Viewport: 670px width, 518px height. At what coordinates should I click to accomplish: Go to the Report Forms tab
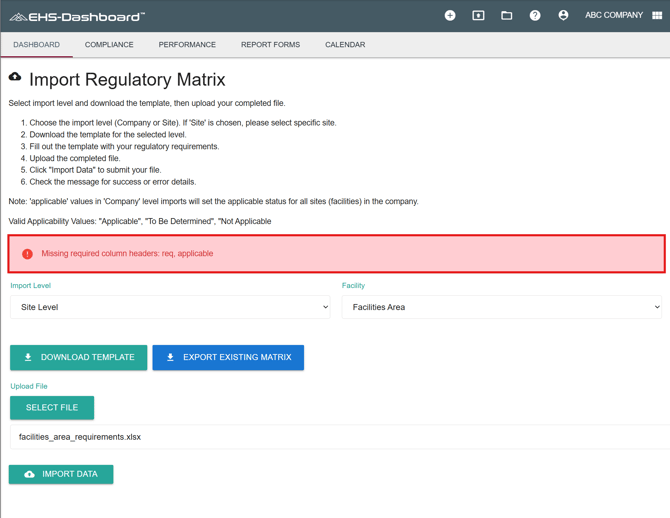coord(270,45)
